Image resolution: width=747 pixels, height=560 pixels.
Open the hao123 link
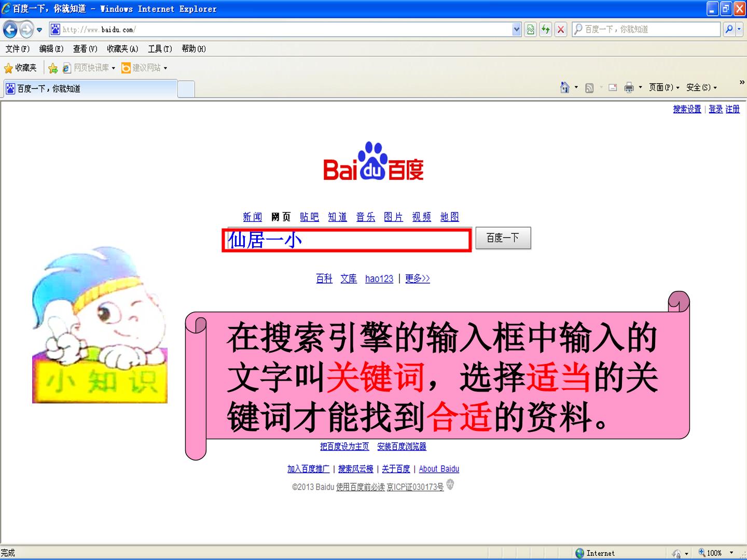(x=379, y=279)
